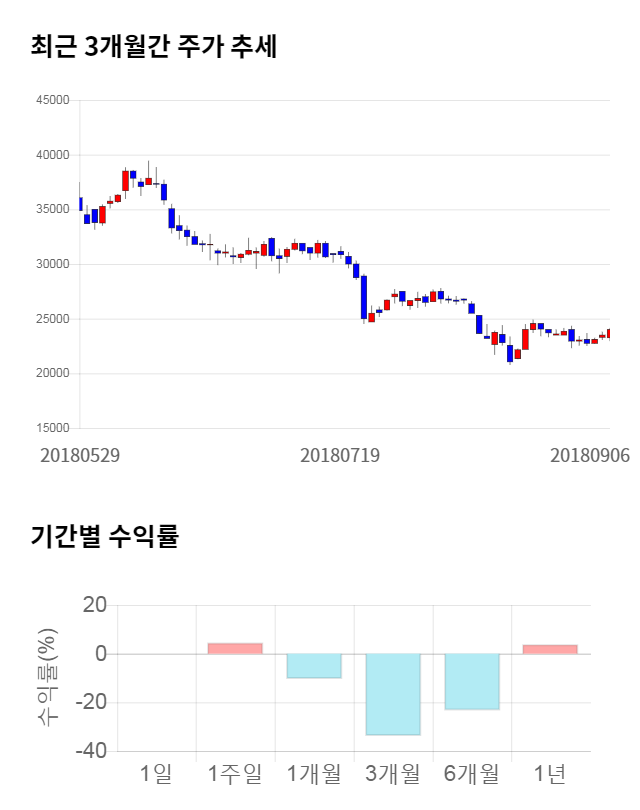Click the 1개월 x-axis label
Screen dimensions: 640x810
pyautogui.click(x=314, y=773)
